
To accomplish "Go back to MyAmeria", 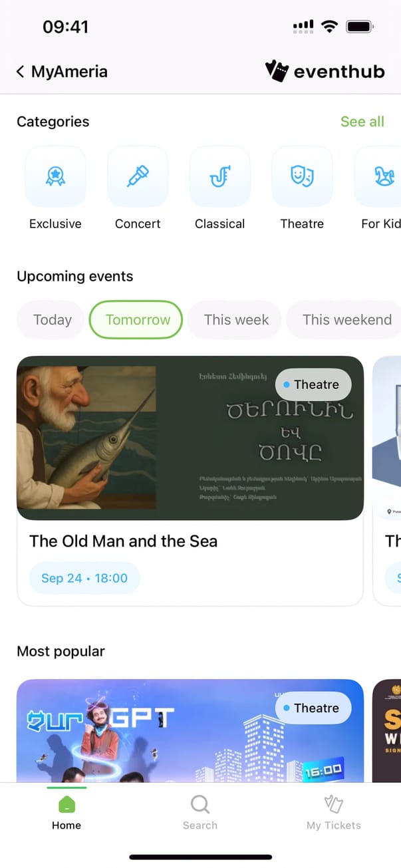I will [x=62, y=71].
